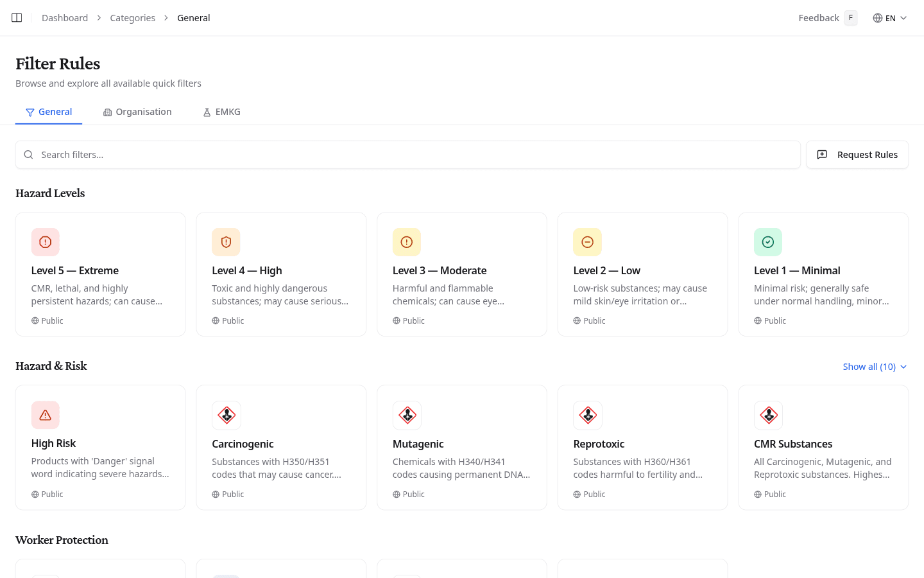Click the search magnifier icon
The image size is (924, 578).
(x=28, y=155)
